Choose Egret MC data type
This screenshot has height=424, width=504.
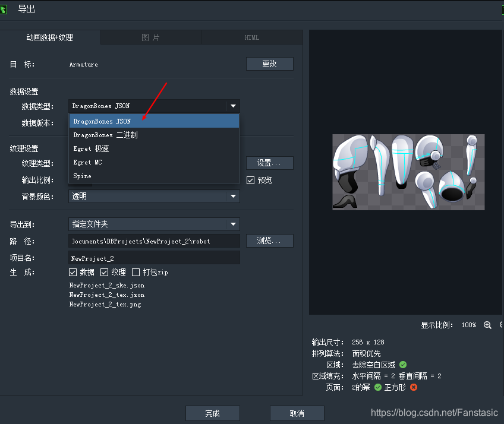coord(154,162)
